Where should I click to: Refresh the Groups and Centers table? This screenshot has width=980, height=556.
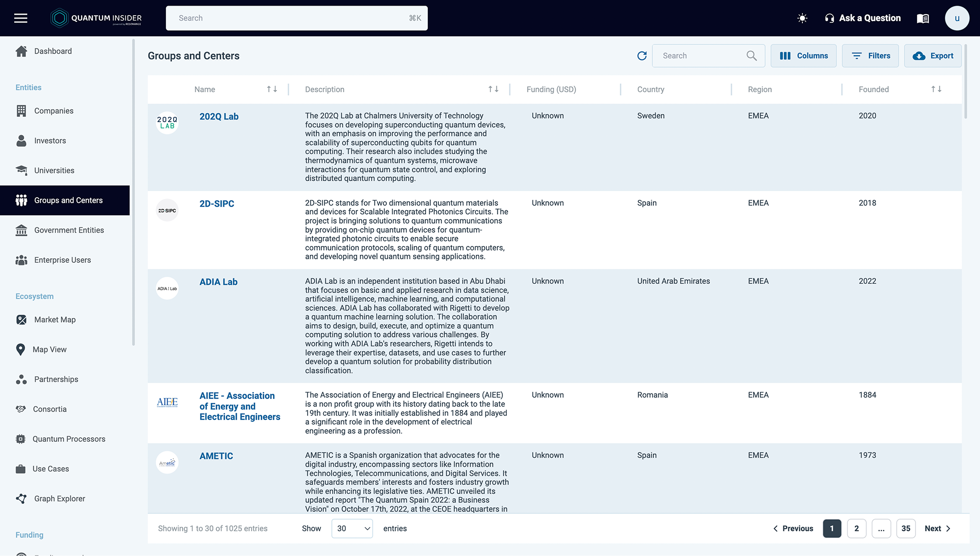point(642,56)
